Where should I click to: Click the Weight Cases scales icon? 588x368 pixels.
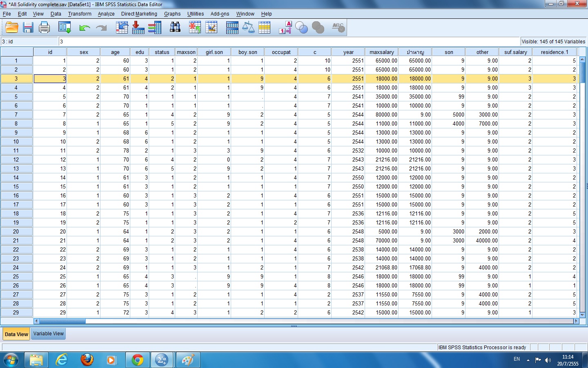[248, 27]
